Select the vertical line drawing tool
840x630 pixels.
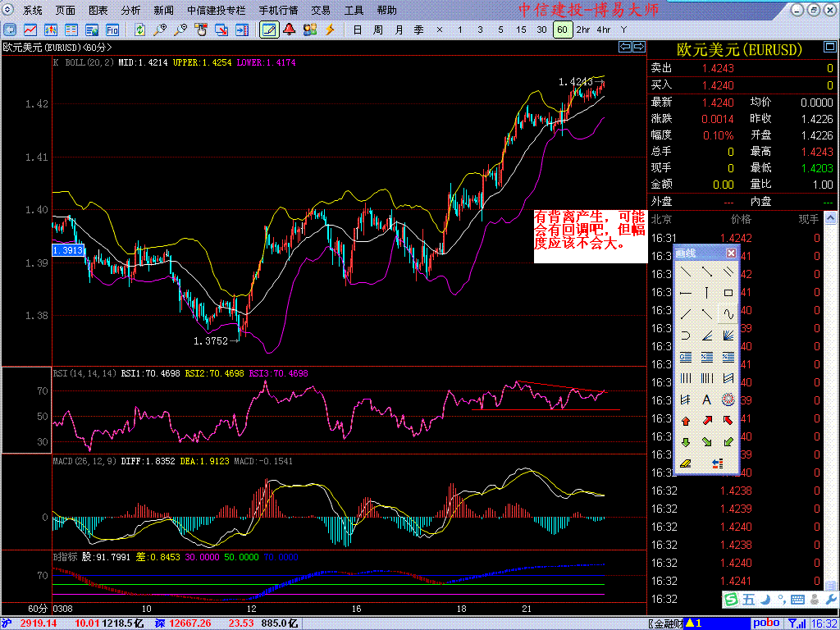coord(706,293)
